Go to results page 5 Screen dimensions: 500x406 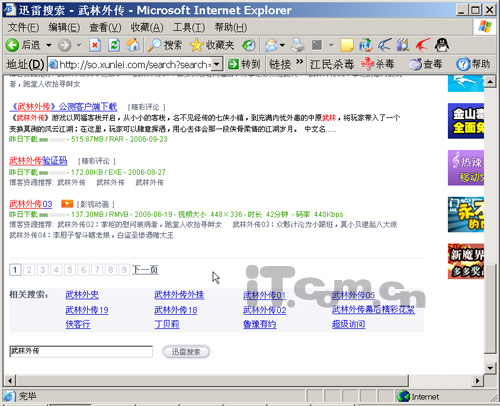(x=70, y=270)
